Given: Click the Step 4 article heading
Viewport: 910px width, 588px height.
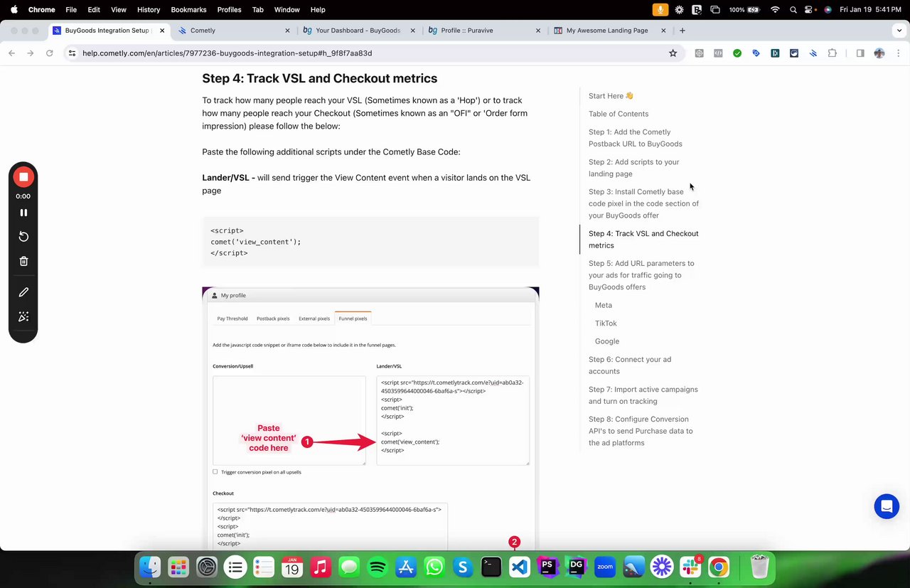Looking at the screenshot, I should tap(319, 78).
